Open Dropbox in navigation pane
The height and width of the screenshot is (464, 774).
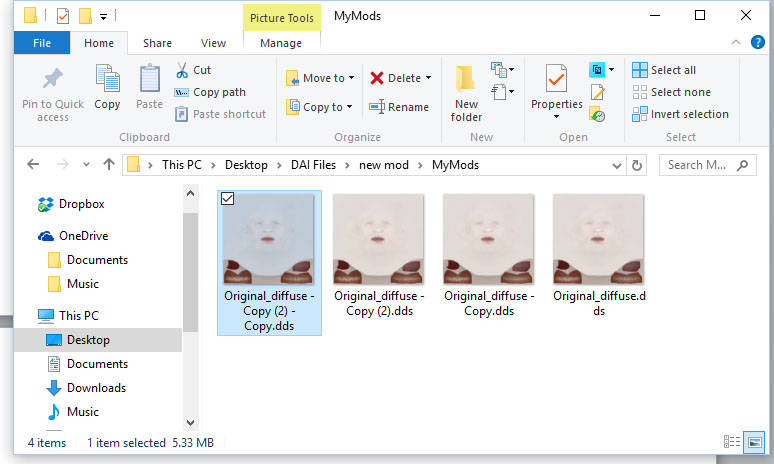pyautogui.click(x=72, y=204)
